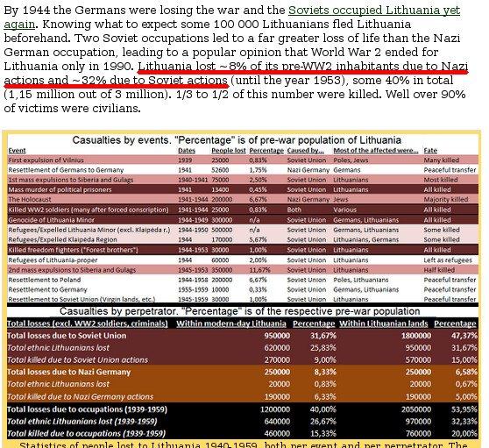Click 'Total killed due to Nazi Germany actions'
The width and height of the screenshot is (489, 448).
[80, 397]
